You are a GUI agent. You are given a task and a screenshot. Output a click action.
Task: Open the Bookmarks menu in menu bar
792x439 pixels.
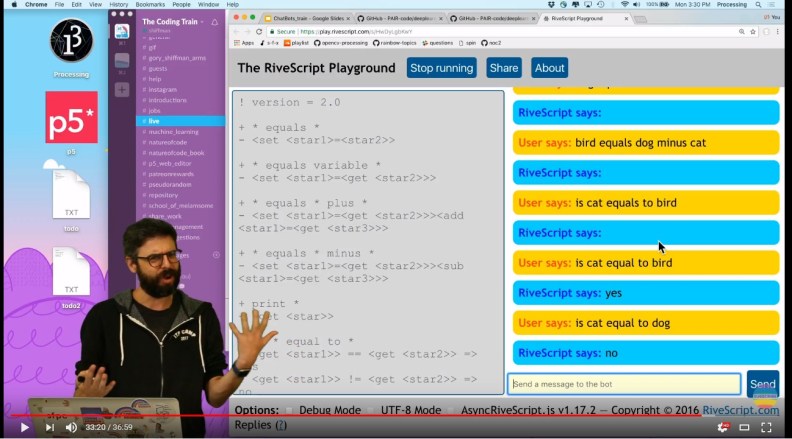[x=150, y=5]
